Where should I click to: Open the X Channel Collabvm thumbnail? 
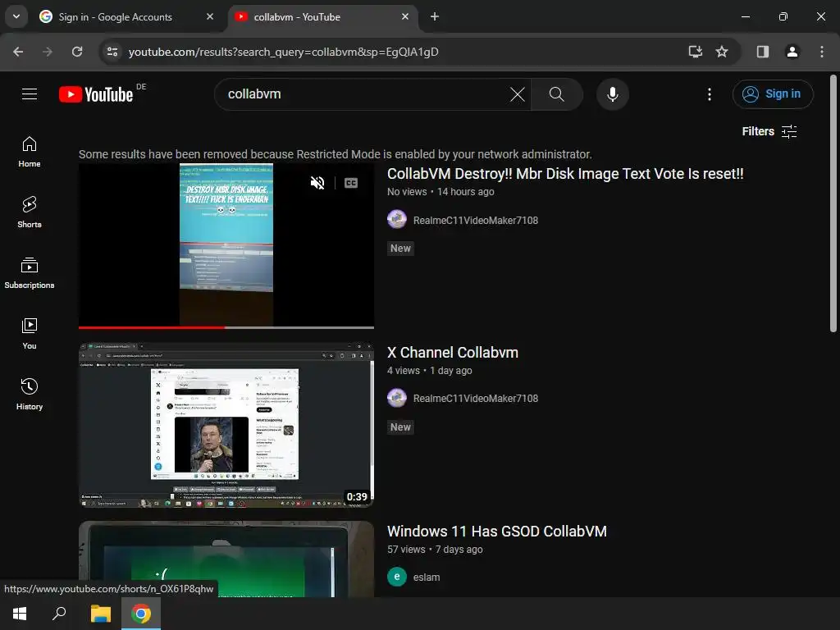coord(226,425)
